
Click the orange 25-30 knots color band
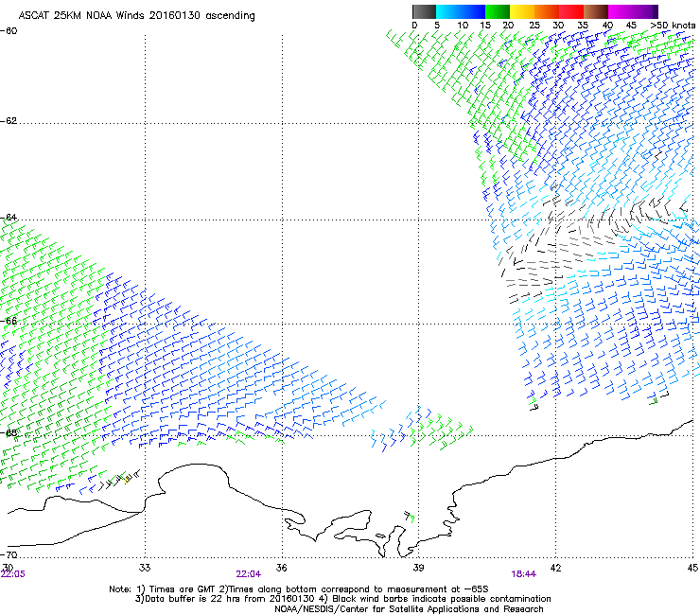[x=547, y=11]
